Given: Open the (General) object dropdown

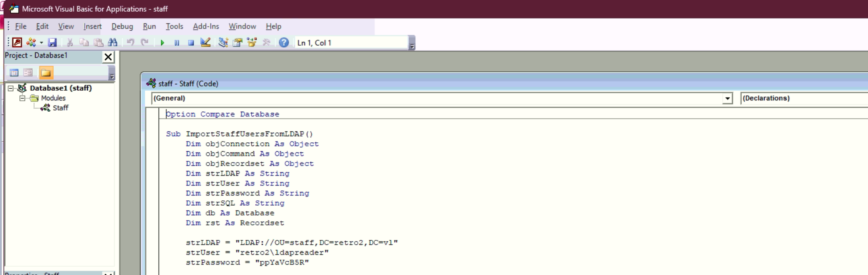Looking at the screenshot, I should [x=727, y=98].
